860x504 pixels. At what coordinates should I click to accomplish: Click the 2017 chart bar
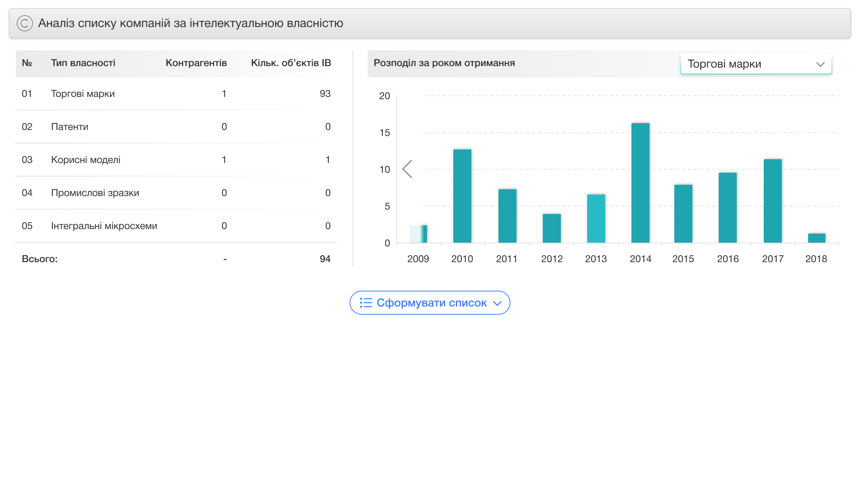[x=772, y=201]
